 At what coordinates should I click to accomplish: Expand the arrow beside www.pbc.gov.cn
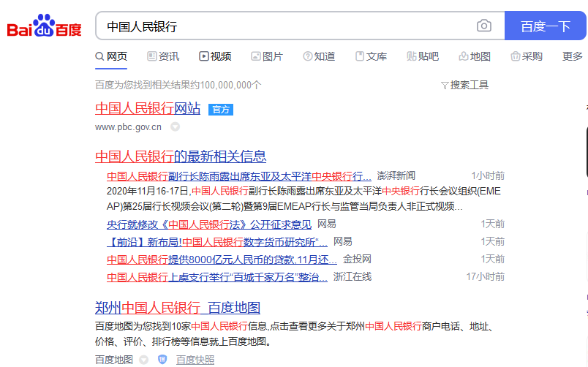175,126
